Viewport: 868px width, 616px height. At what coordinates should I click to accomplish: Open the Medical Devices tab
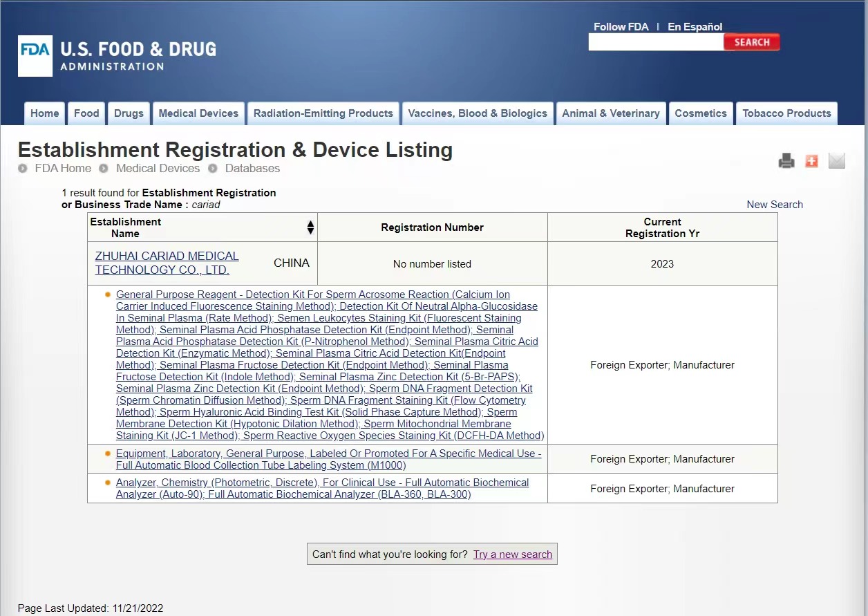[x=198, y=113]
